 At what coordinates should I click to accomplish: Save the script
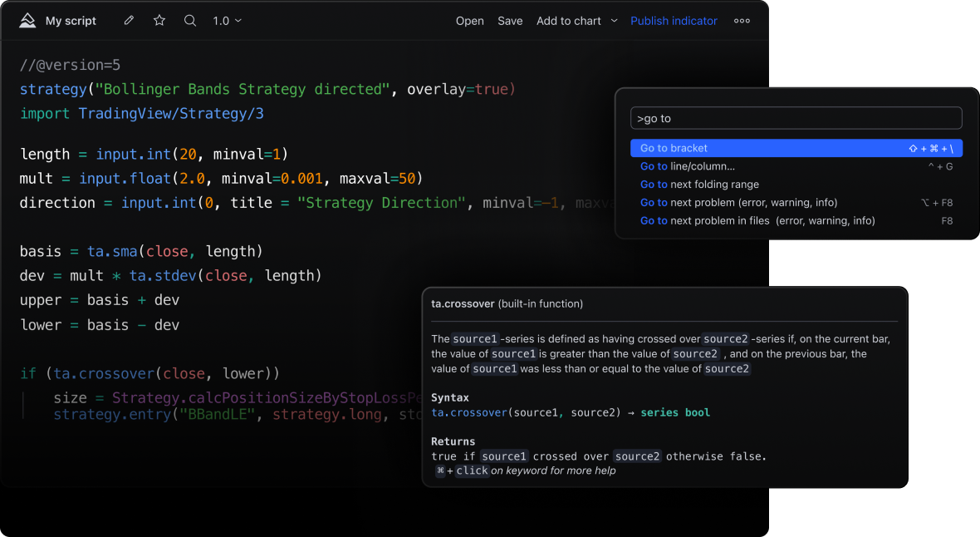click(x=510, y=21)
